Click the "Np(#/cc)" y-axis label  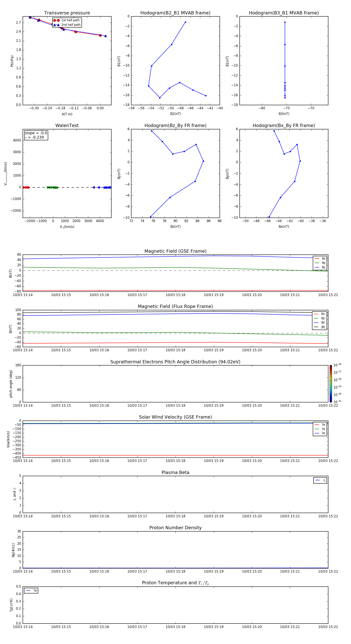pyautogui.click(x=13, y=550)
